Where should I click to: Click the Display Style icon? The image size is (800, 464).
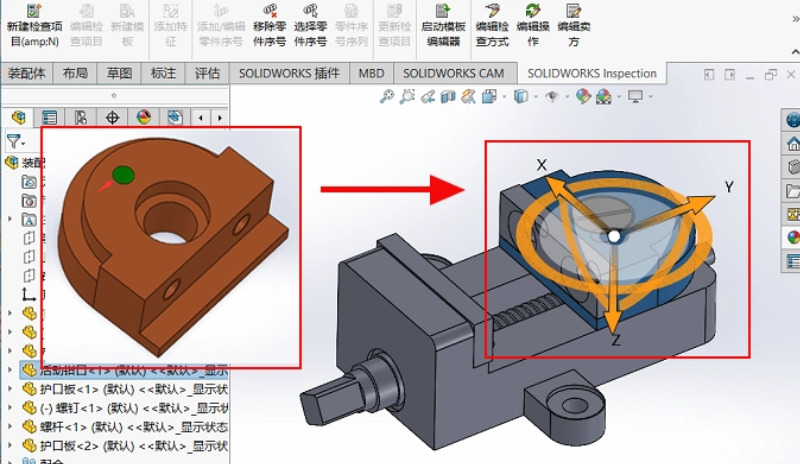(520, 96)
